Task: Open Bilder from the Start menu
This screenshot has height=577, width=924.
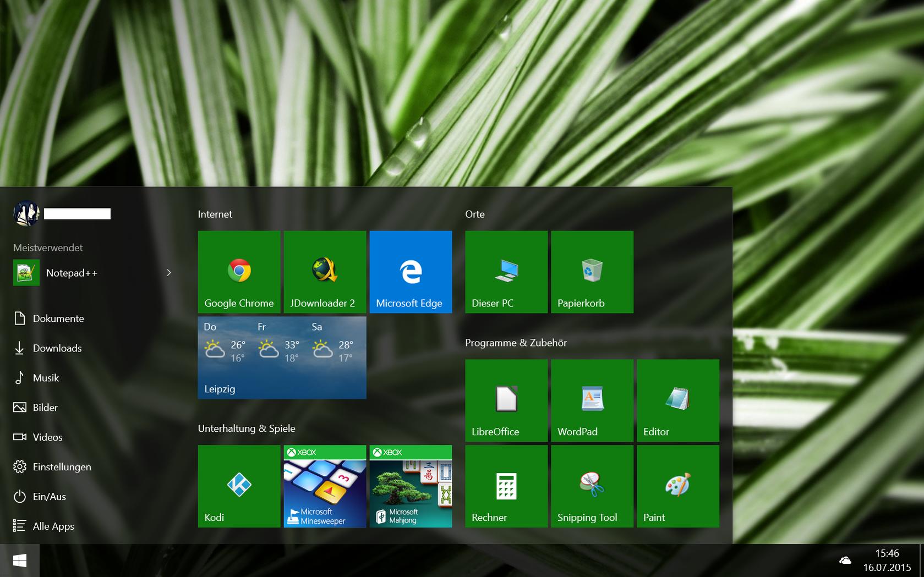Action: click(x=36, y=408)
